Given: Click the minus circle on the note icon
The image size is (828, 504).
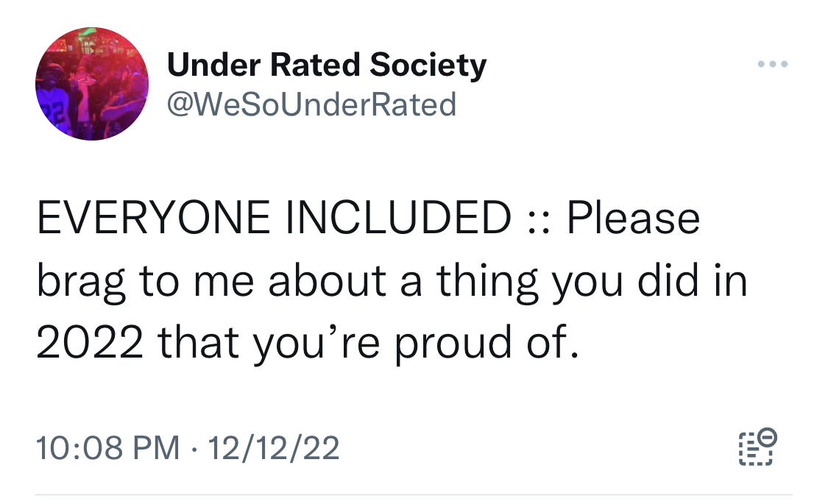Looking at the screenshot, I should tap(767, 436).
